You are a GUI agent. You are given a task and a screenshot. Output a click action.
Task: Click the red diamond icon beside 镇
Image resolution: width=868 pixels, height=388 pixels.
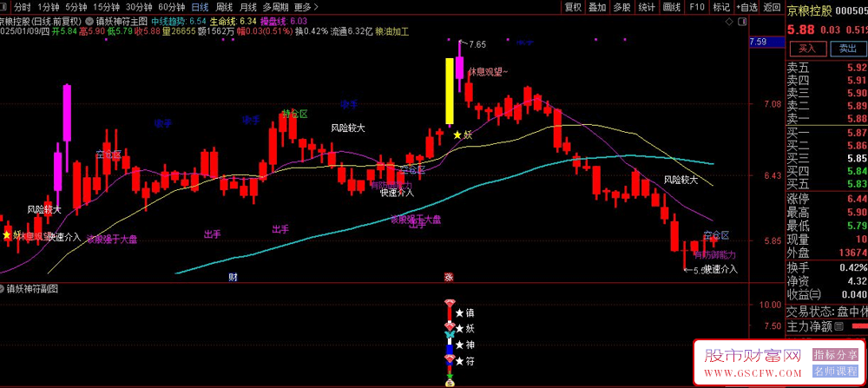tap(450, 303)
